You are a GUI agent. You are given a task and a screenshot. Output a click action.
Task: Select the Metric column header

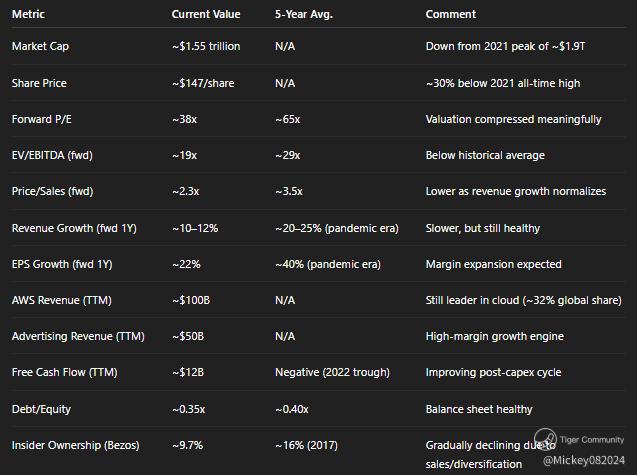point(28,14)
